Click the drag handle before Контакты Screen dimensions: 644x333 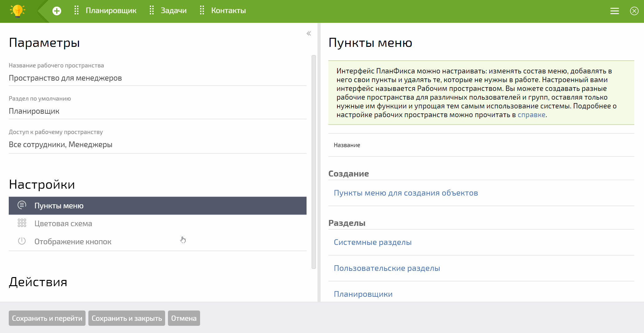[x=202, y=11]
